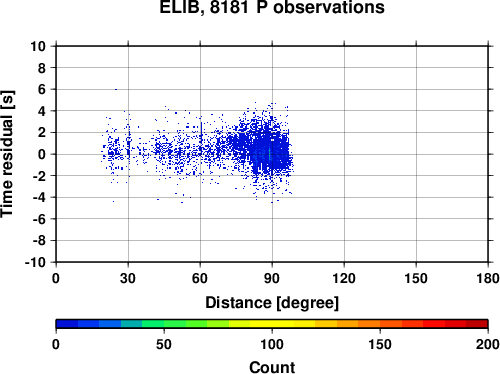
Task: Click the isolated data point at residual 6
Action: [x=116, y=89]
